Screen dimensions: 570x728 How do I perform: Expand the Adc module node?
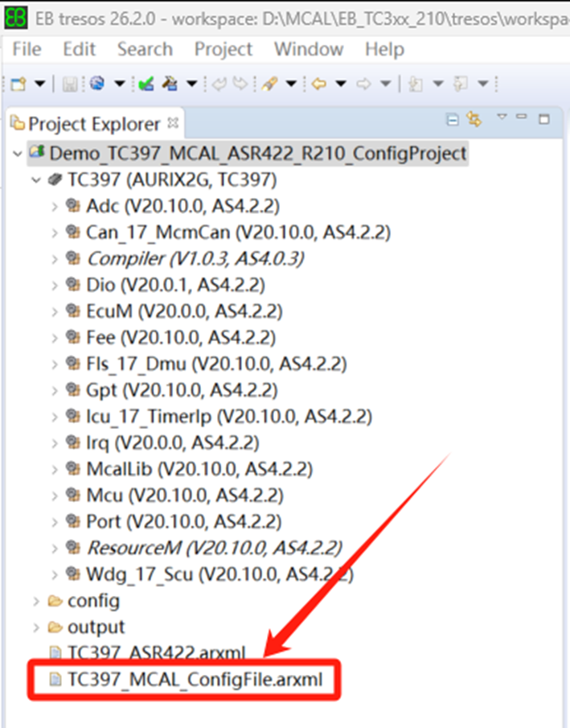tap(55, 206)
